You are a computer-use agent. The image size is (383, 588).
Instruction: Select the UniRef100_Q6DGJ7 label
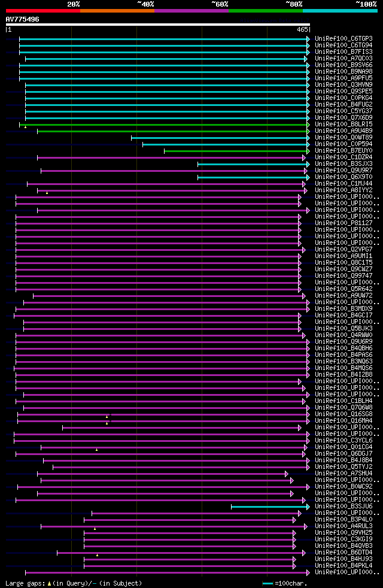344,454
